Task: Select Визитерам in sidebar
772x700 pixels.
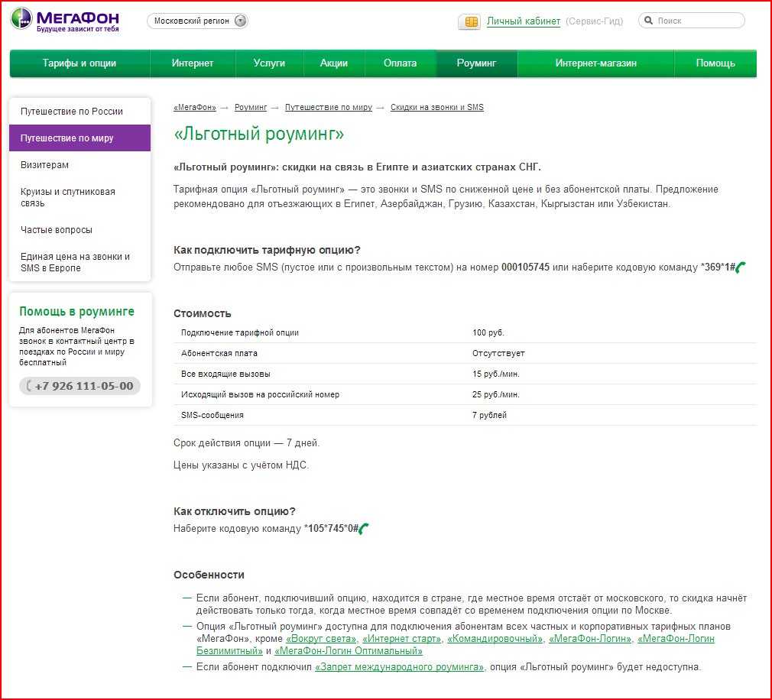Action: [x=79, y=165]
